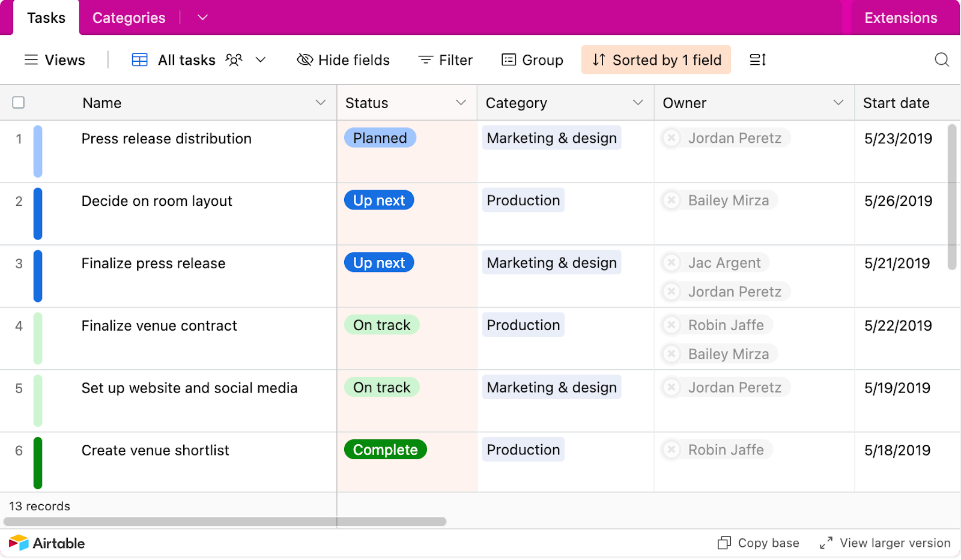Expand the All tasks view dropdown chevron
This screenshot has width=961, height=560.
click(x=261, y=60)
